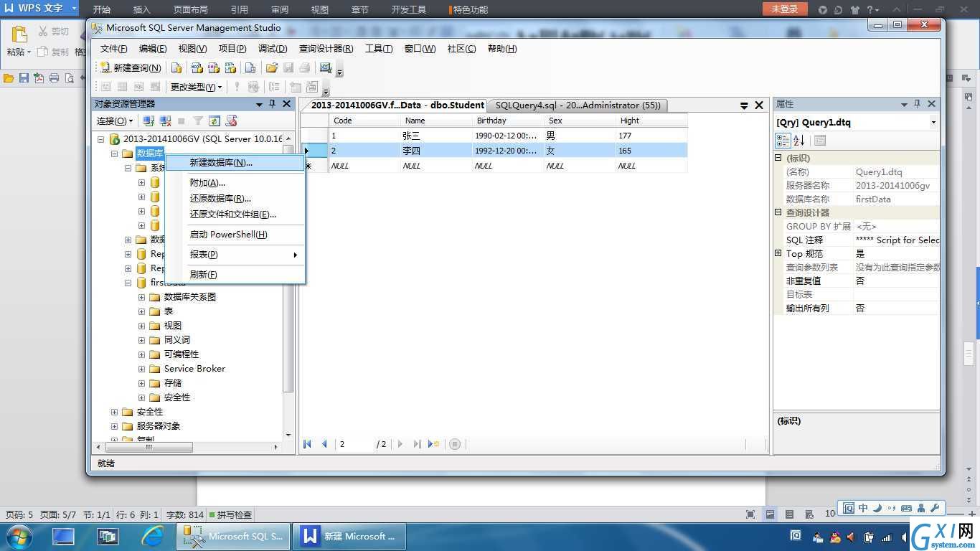Open the 报表(P) submenu

(235, 255)
